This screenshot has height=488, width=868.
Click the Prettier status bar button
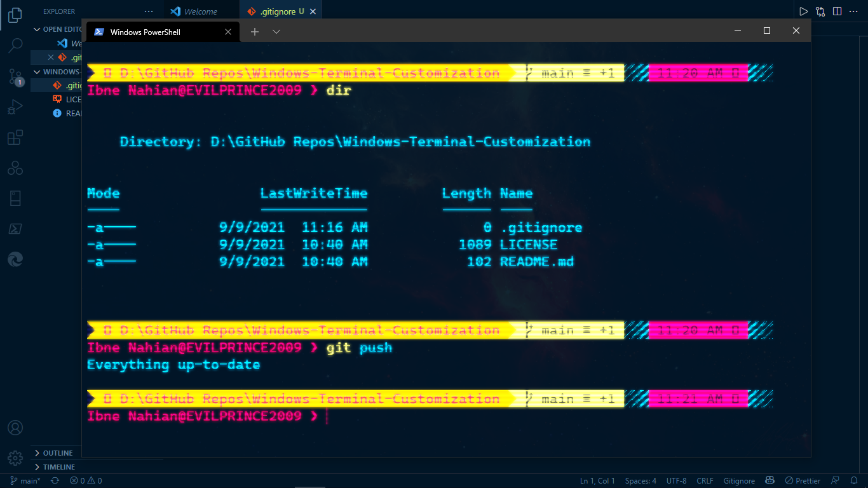pyautogui.click(x=803, y=481)
